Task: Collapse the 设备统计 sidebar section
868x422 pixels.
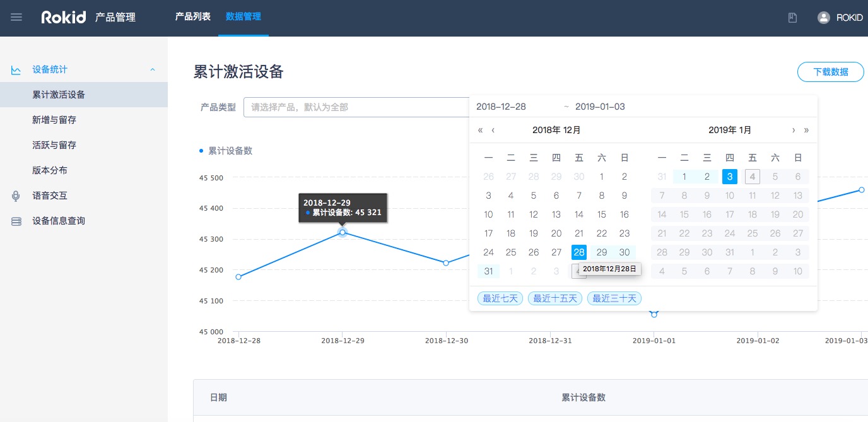Action: coord(152,69)
